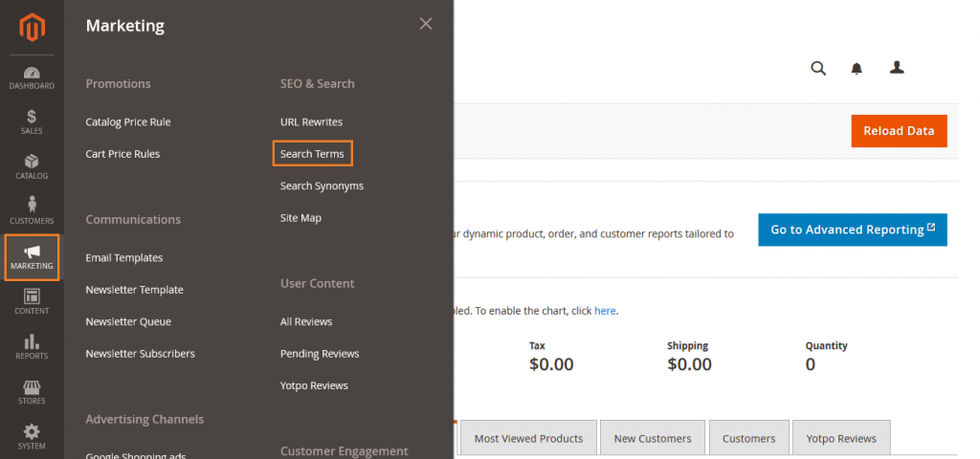Open the System sidebar menu
The height and width of the screenshot is (459, 980).
[x=32, y=436]
